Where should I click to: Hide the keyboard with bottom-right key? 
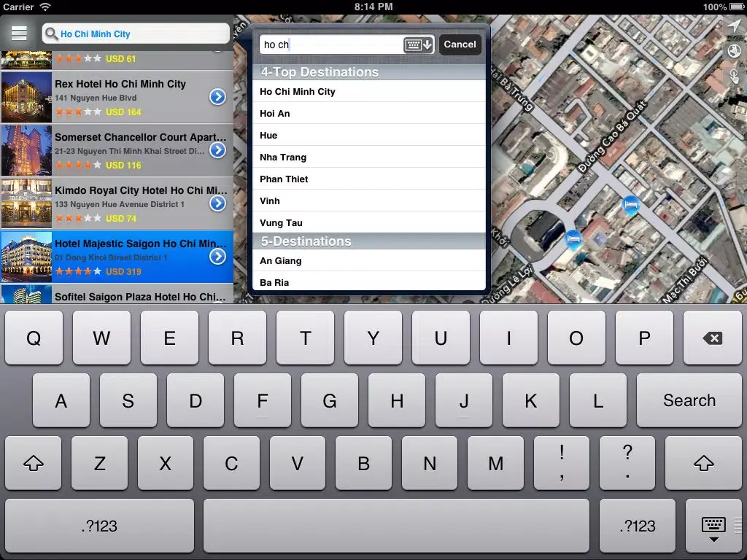click(713, 526)
